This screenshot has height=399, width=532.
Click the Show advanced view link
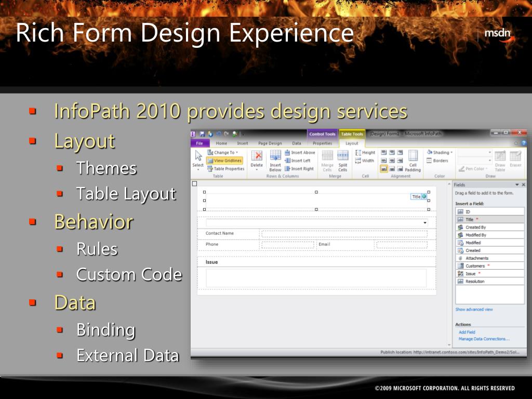(x=474, y=310)
